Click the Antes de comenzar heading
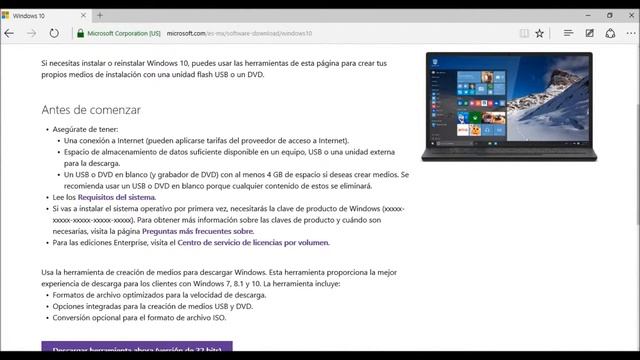 [91, 110]
